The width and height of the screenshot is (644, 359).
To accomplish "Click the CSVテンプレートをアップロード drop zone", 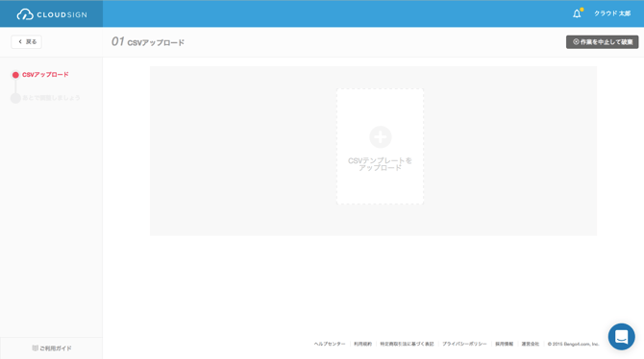I will (380, 147).
